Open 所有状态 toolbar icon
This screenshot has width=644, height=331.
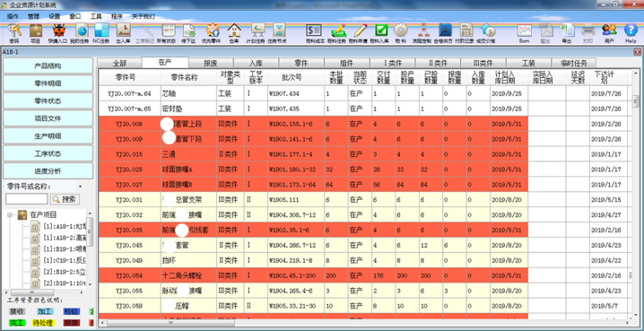pyautogui.click(x=166, y=33)
